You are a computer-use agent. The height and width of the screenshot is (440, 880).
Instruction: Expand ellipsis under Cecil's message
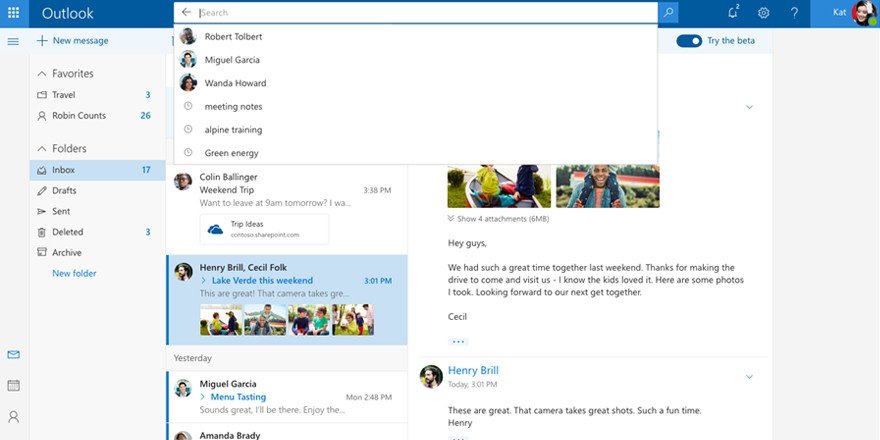(x=458, y=341)
